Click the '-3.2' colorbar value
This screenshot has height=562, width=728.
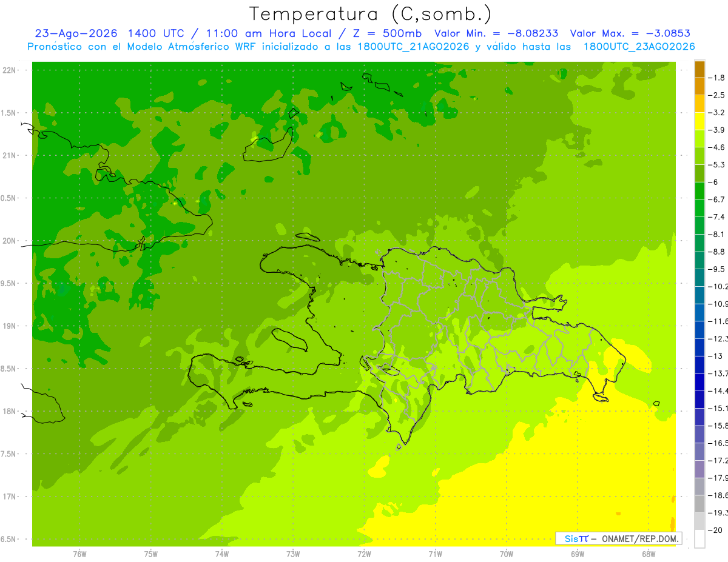tap(718, 112)
